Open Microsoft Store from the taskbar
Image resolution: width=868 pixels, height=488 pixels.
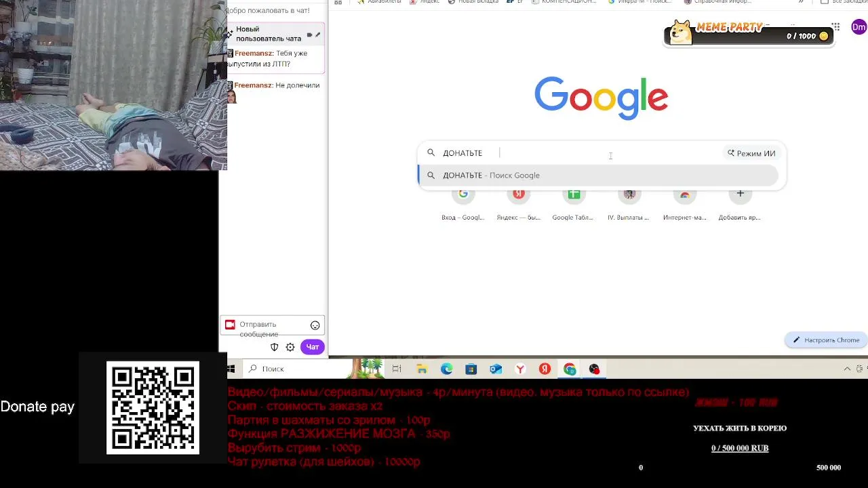point(471,369)
